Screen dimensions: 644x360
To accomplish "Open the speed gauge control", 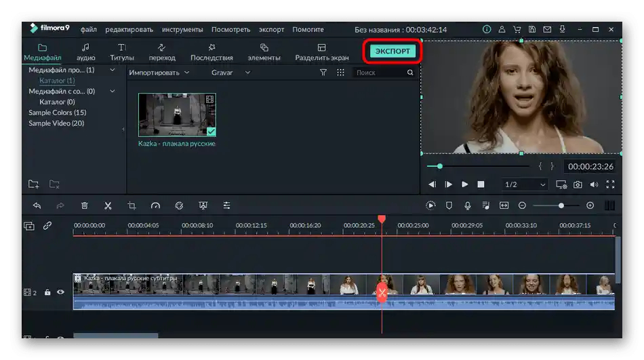I will coord(155,205).
